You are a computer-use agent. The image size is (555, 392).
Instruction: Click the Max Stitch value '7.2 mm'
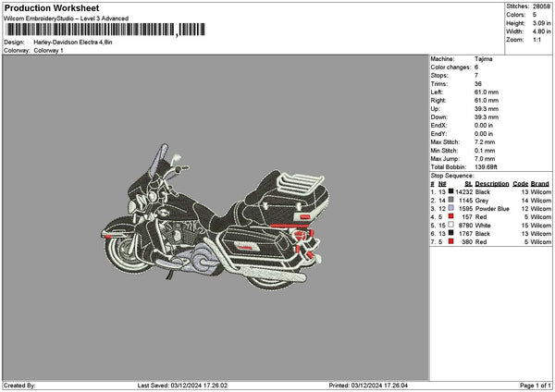(485, 142)
